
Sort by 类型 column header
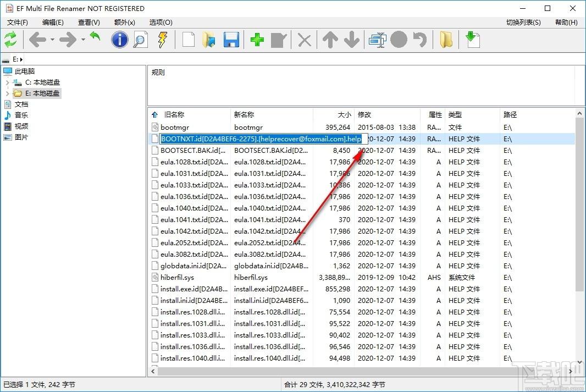pos(455,115)
